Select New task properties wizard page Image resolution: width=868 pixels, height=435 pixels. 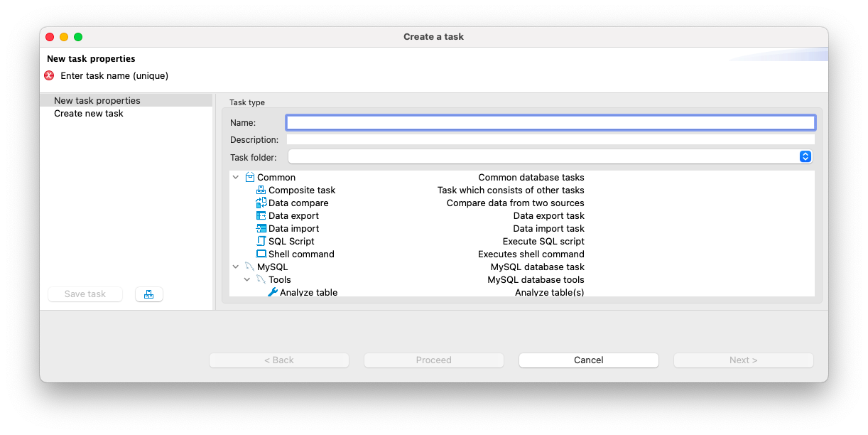click(97, 101)
